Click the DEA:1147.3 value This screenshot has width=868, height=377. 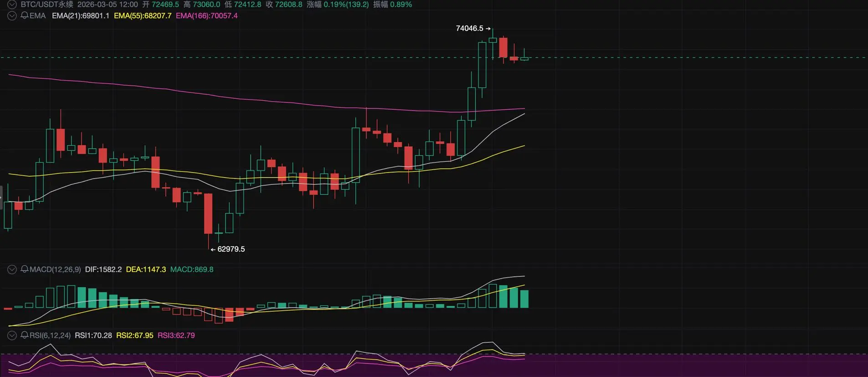click(146, 270)
